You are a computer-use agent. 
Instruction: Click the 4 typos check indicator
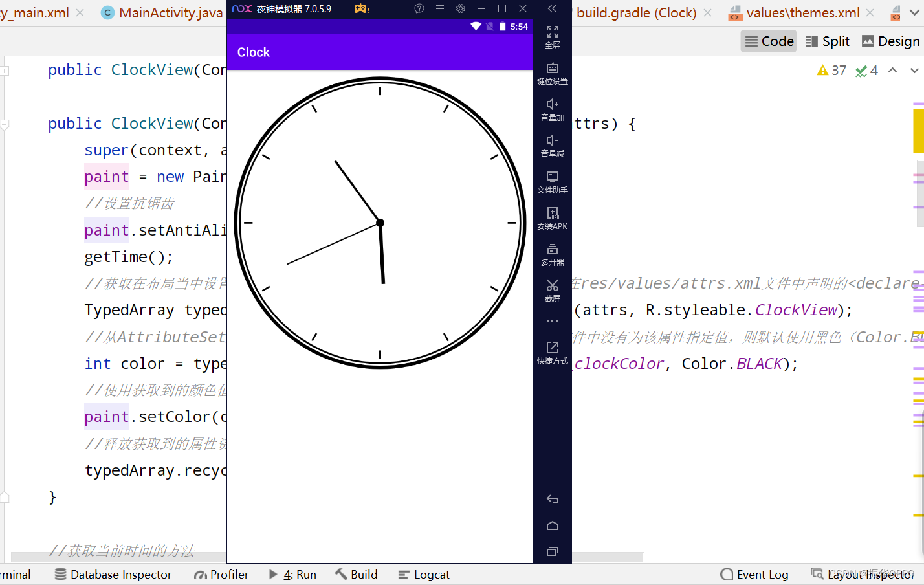pos(866,71)
